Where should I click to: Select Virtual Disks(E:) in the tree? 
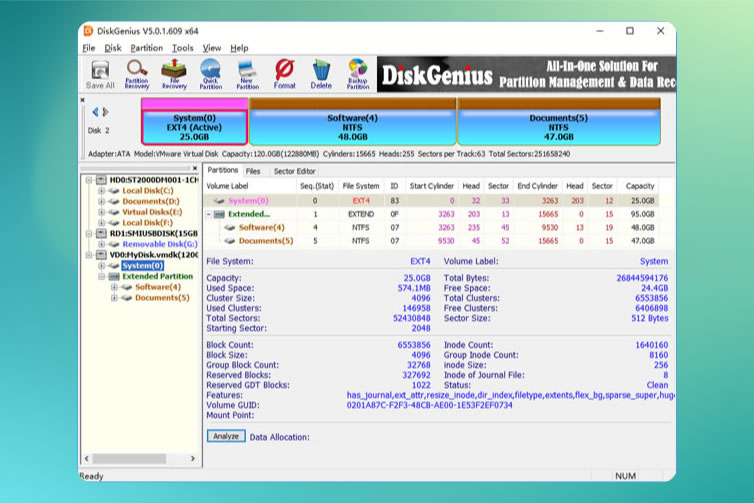pos(152,212)
